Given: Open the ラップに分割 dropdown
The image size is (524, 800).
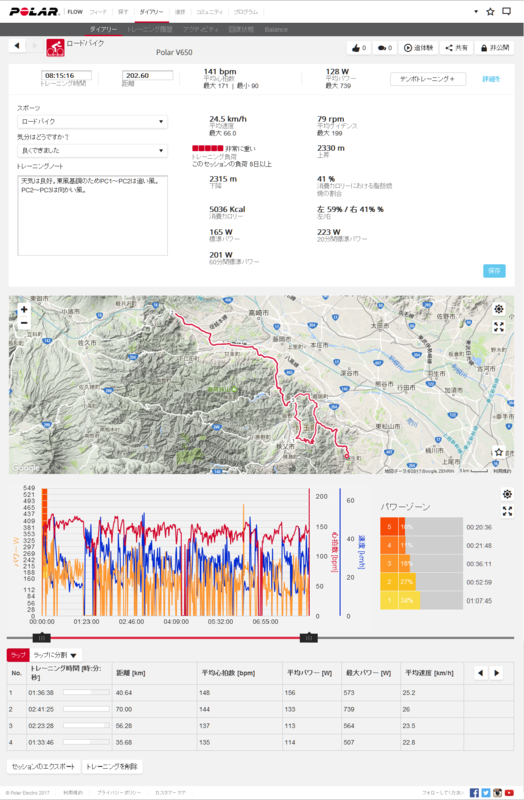Looking at the screenshot, I should [x=55, y=655].
